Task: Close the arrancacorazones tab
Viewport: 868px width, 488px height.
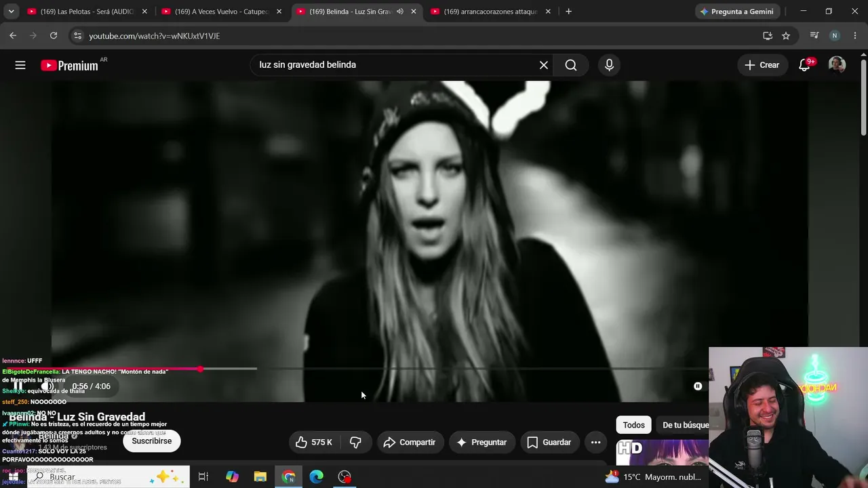Action: pos(548,12)
